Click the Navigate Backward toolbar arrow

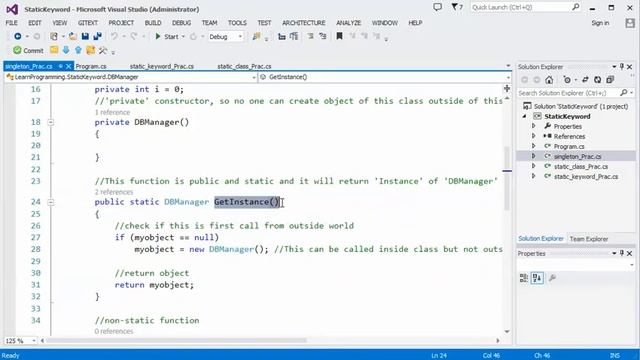click(18, 36)
